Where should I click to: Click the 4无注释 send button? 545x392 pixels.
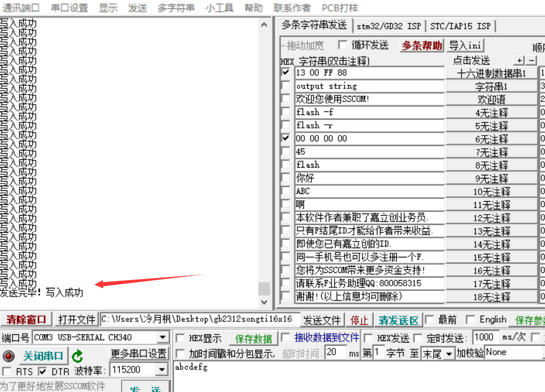click(x=491, y=112)
